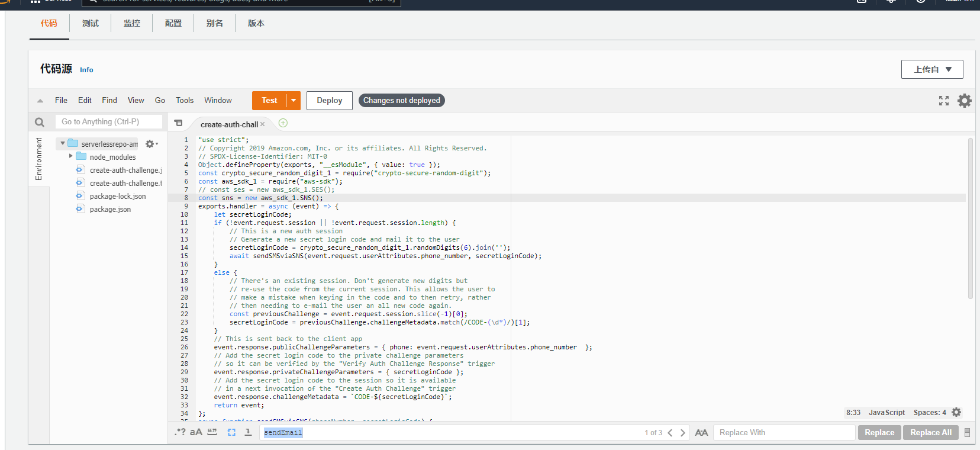
Task: Click the serverlessrepo folder icon
Action: click(73, 143)
